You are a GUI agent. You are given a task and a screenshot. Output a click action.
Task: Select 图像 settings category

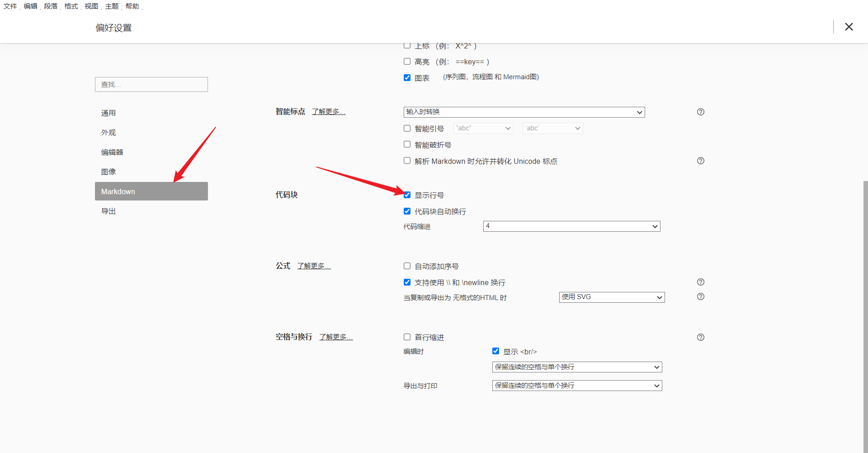[151, 172]
